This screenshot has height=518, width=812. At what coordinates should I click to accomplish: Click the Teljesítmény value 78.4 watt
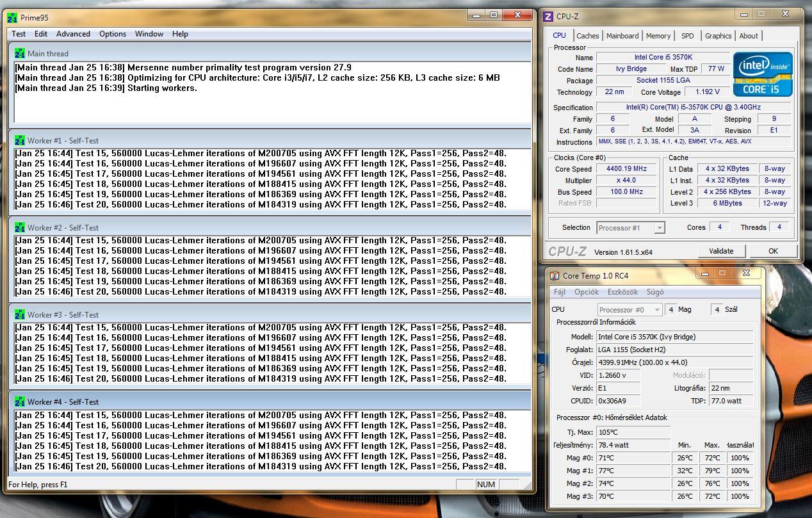point(633,445)
